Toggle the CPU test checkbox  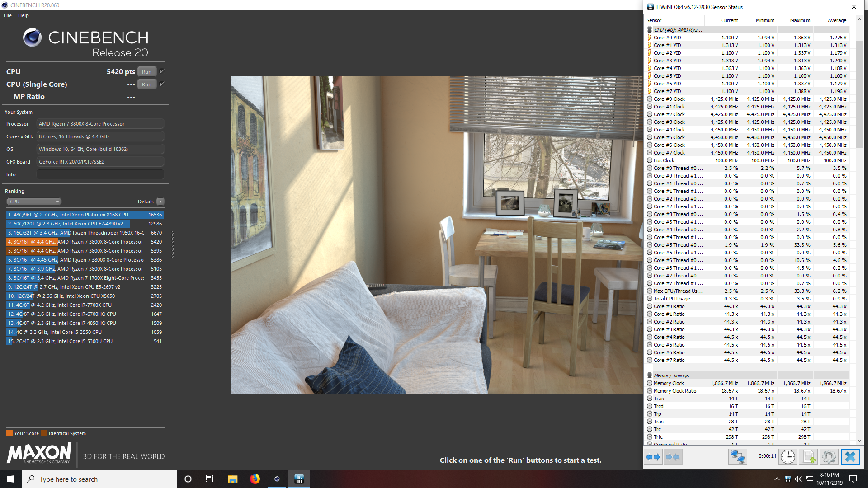click(162, 71)
